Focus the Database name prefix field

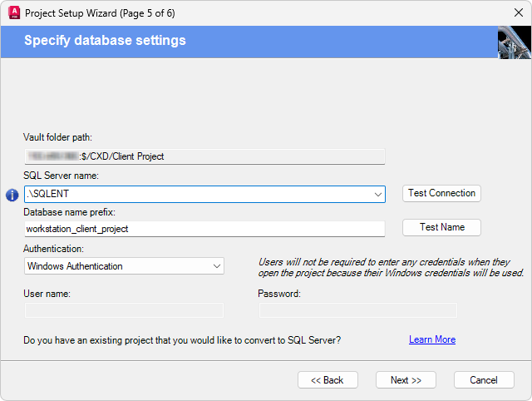[x=204, y=228]
